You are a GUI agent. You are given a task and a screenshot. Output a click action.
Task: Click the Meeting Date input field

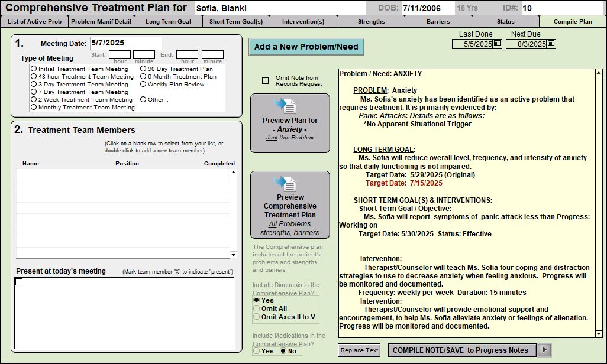tap(125, 44)
